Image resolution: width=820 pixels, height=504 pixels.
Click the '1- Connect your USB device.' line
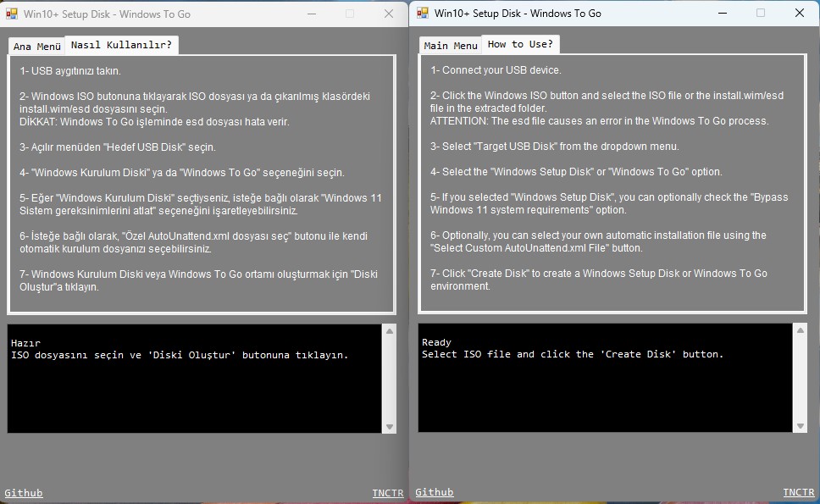point(496,70)
